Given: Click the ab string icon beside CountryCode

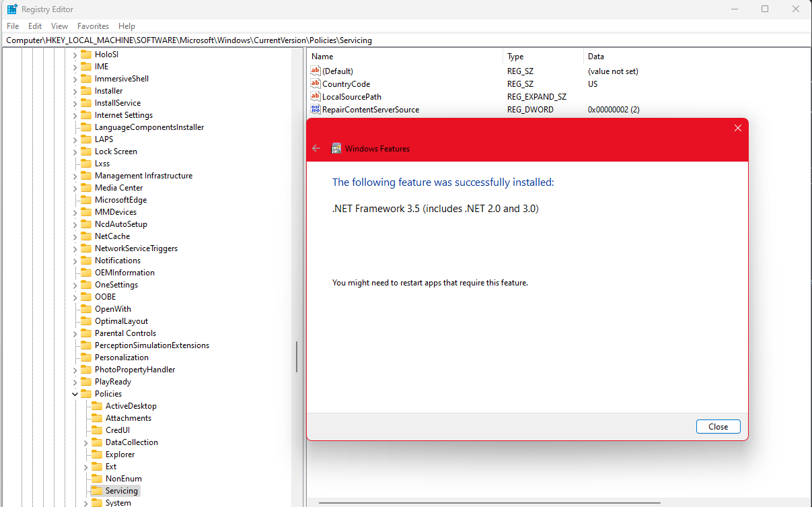Looking at the screenshot, I should 315,83.
